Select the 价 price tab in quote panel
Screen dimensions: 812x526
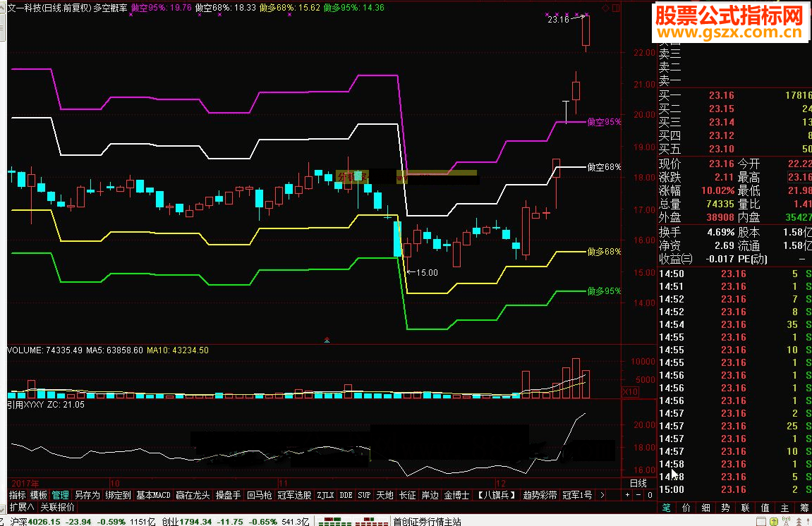point(686,508)
